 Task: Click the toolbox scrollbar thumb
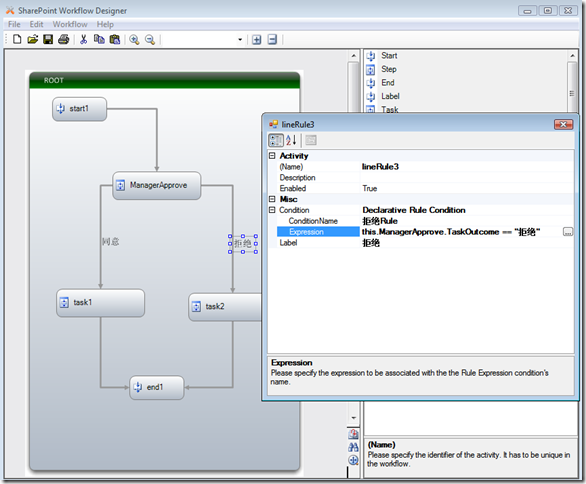571,86
